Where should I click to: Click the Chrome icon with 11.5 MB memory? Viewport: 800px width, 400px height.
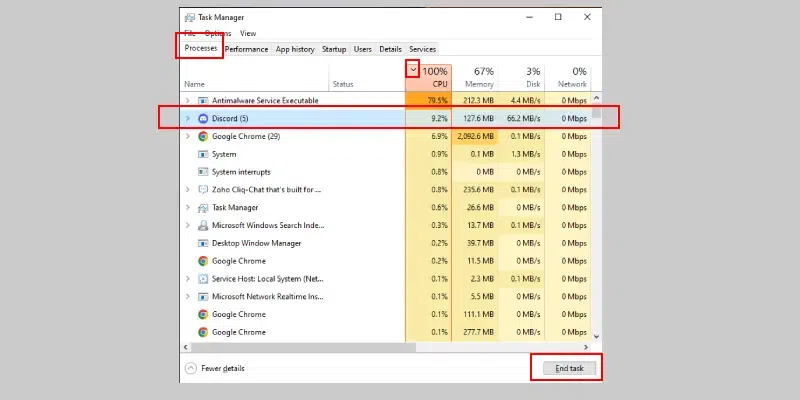point(203,261)
